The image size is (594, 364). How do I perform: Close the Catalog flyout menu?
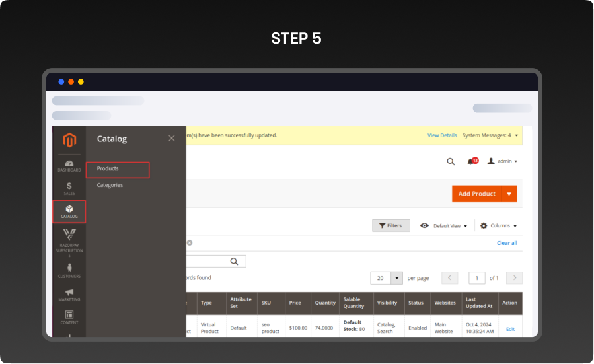172,138
